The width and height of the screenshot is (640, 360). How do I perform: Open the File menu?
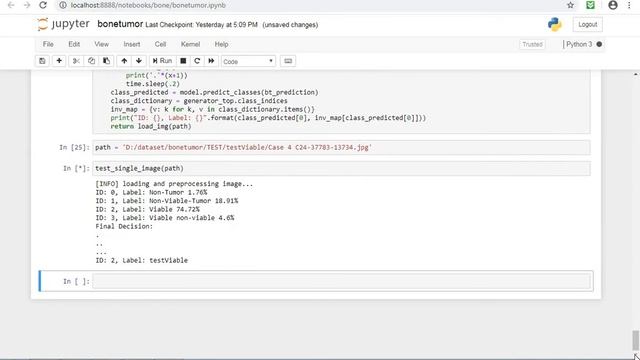pyautogui.click(x=48, y=44)
